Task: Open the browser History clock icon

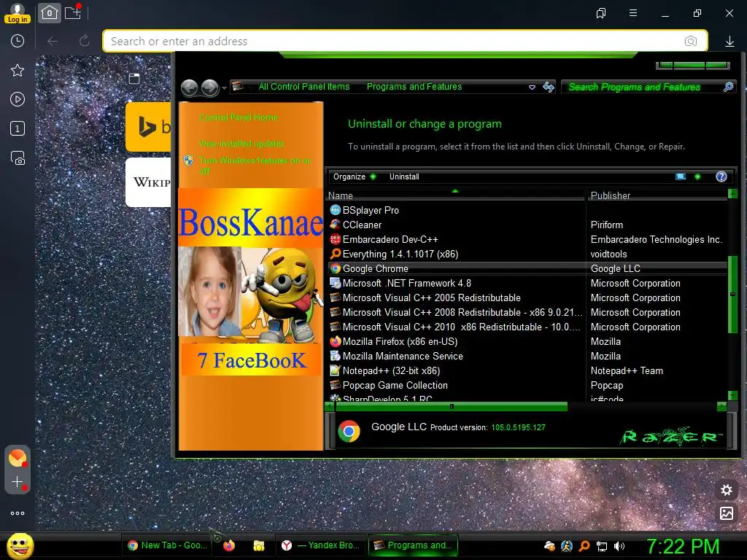Action: pyautogui.click(x=18, y=41)
